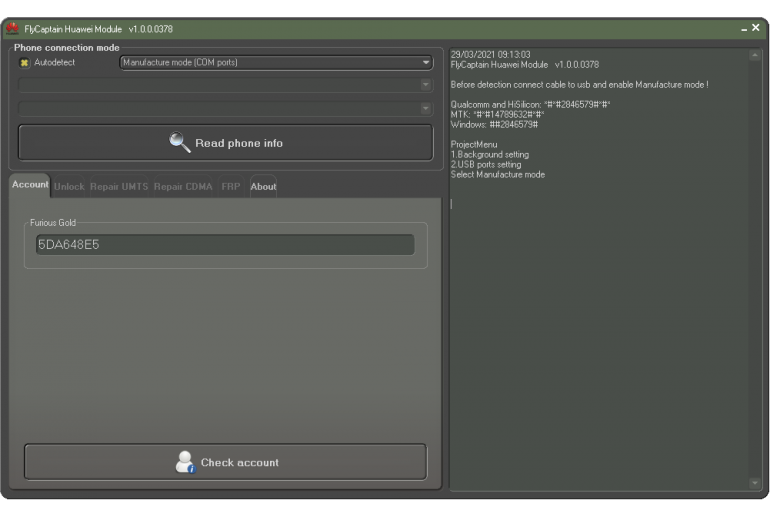The width and height of the screenshot is (770, 518).
Task: Click the magnifier icon on Read phone info
Action: [x=179, y=142]
